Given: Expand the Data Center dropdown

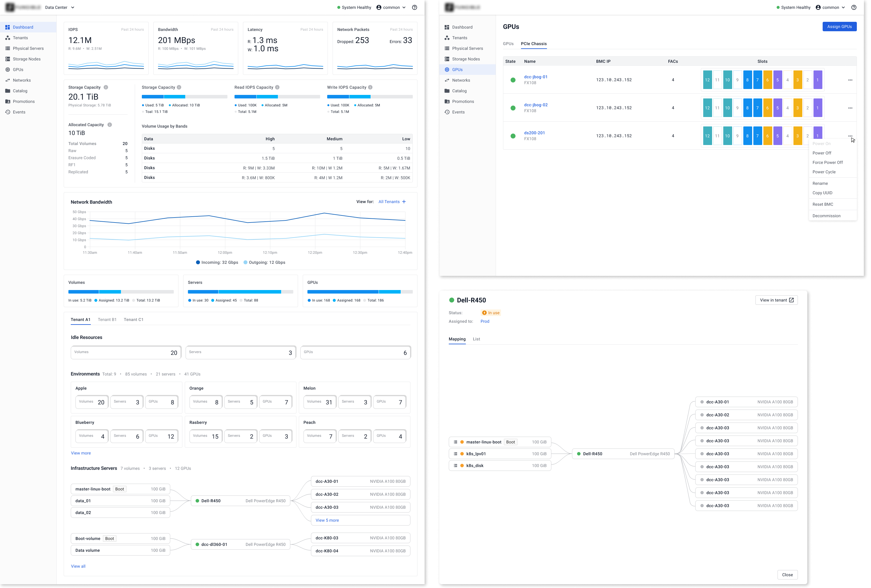Looking at the screenshot, I should [60, 7].
